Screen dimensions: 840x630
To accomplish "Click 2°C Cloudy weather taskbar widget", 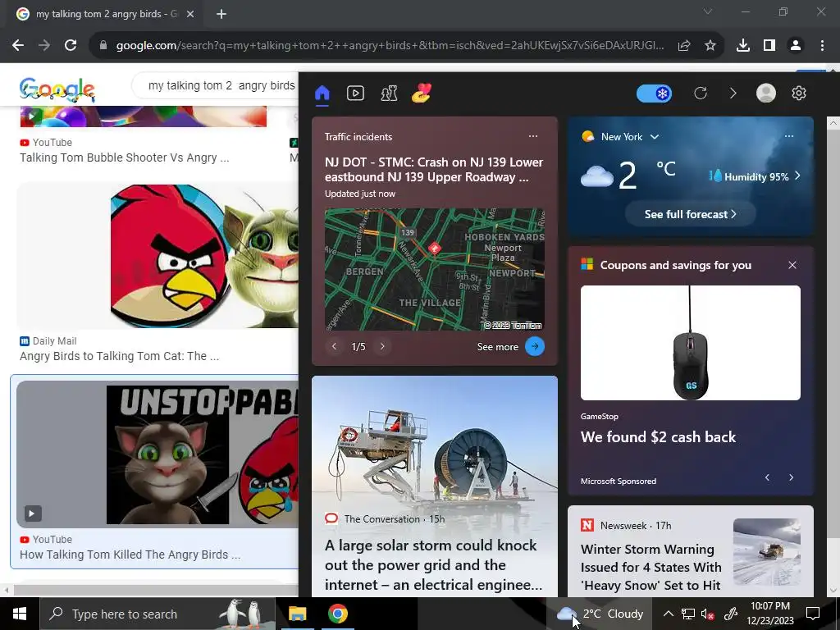I will pyautogui.click(x=599, y=614).
